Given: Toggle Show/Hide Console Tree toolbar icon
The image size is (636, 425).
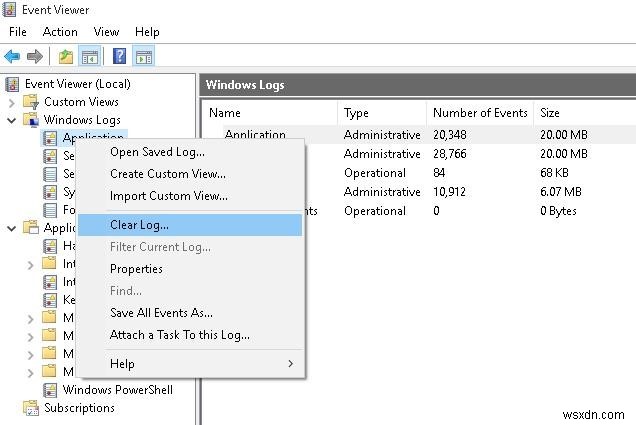Looking at the screenshot, I should (90, 56).
